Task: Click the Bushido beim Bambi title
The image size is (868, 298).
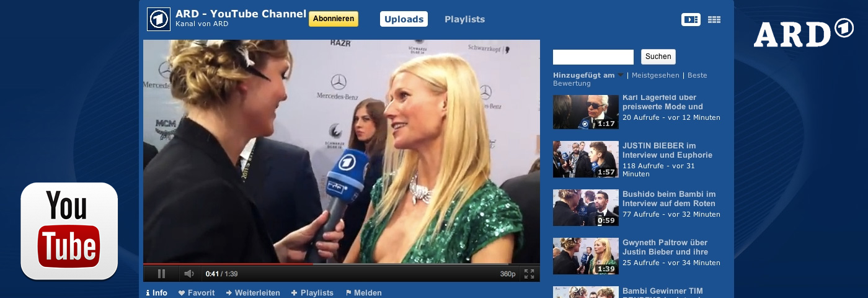Action: pyautogui.click(x=669, y=199)
